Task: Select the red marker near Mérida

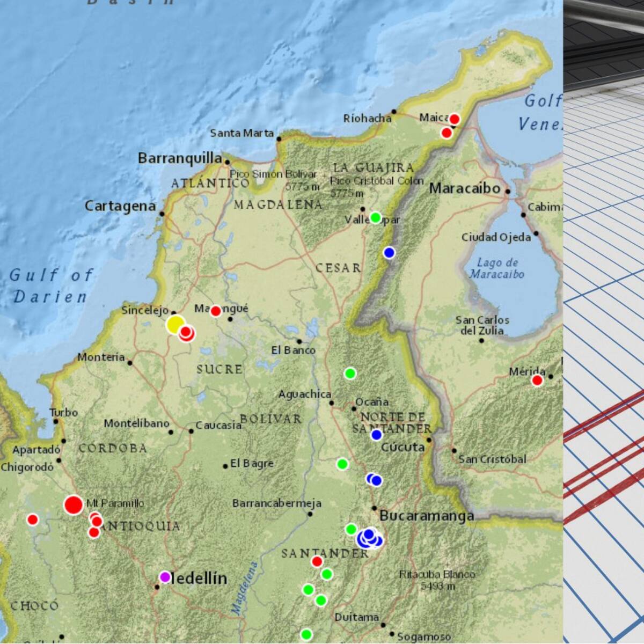Action: [x=537, y=379]
